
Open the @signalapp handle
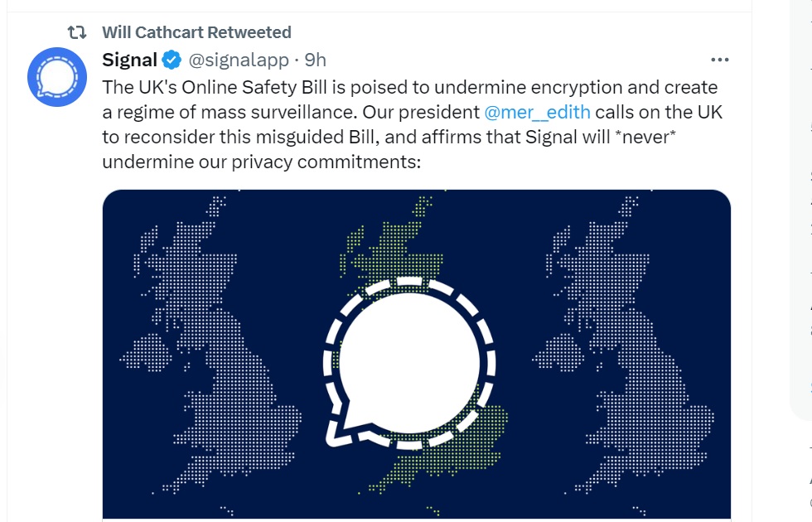tap(239, 60)
